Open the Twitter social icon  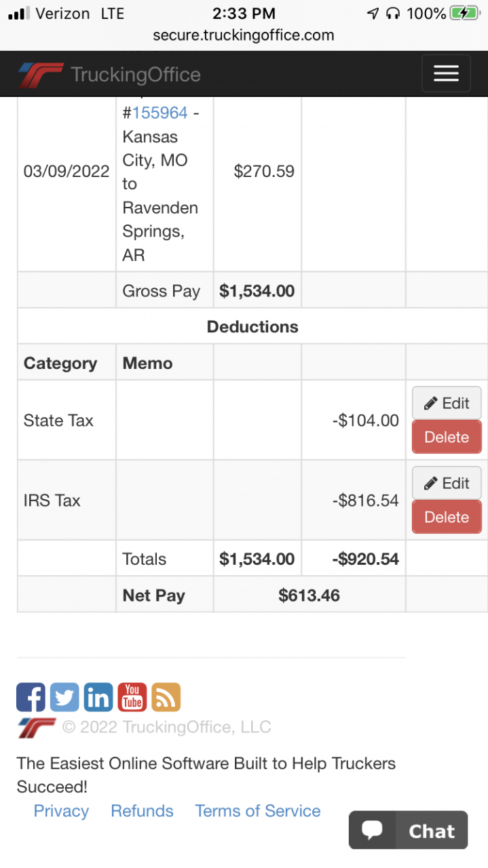tap(64, 697)
